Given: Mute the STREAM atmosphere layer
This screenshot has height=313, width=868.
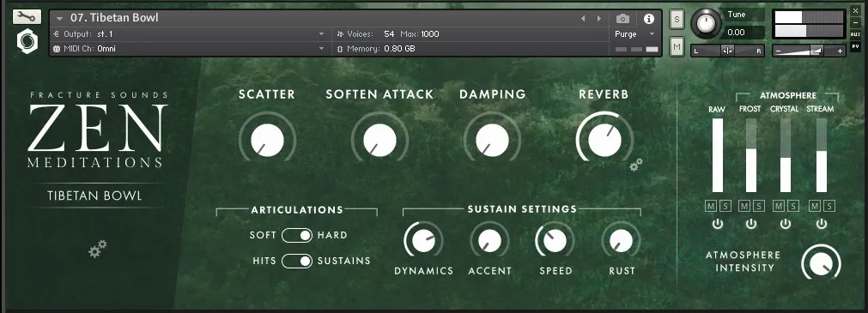Looking at the screenshot, I should [814, 207].
